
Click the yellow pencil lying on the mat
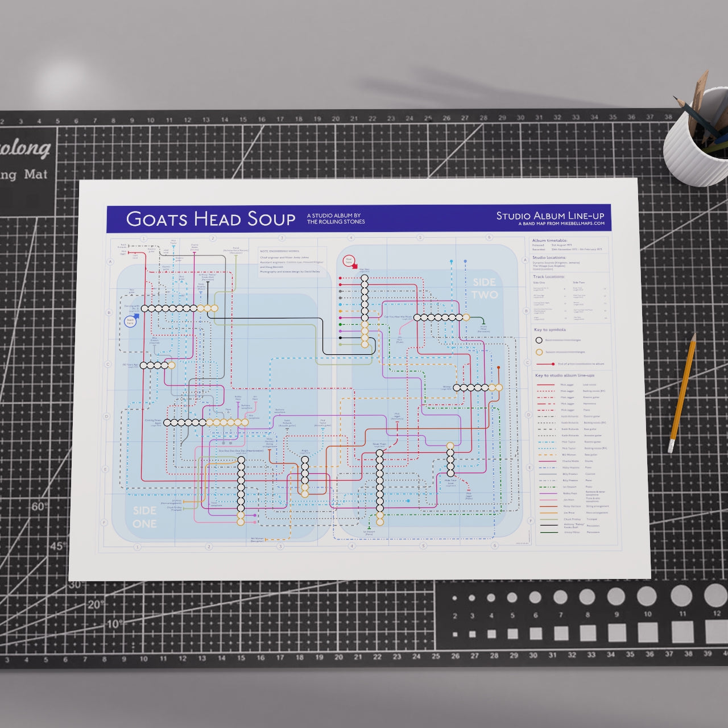(682, 394)
